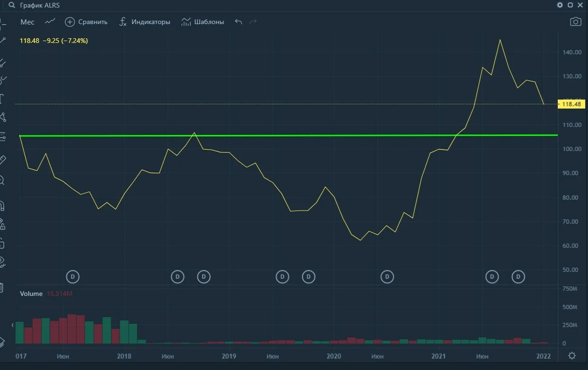
Task: Click the search icon beside График ALRS
Action: [x=12, y=5]
